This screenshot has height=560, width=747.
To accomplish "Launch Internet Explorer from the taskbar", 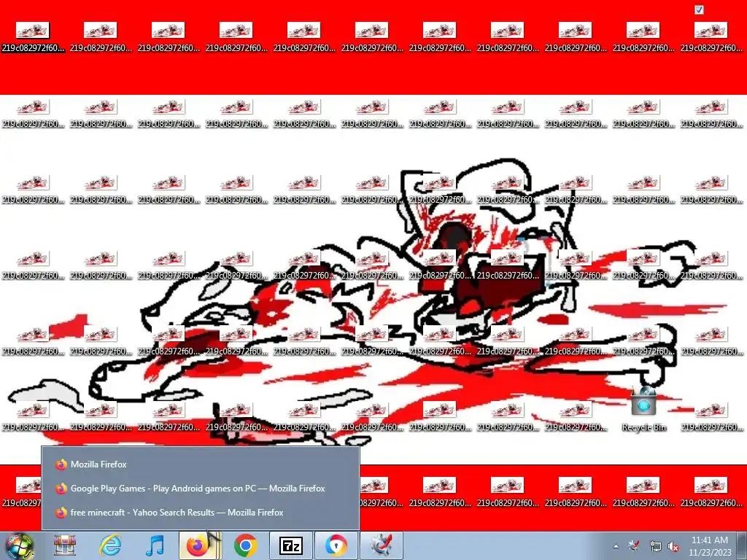I will pyautogui.click(x=109, y=545).
